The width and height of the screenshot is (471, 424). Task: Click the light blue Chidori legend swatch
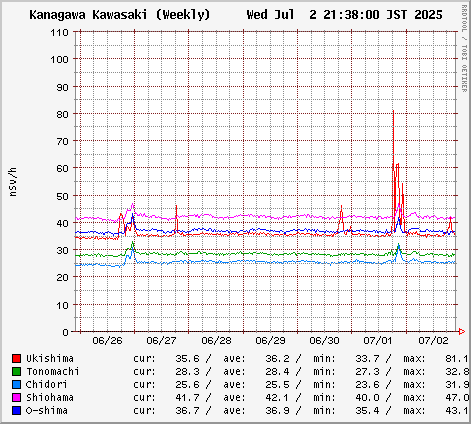coord(16,384)
